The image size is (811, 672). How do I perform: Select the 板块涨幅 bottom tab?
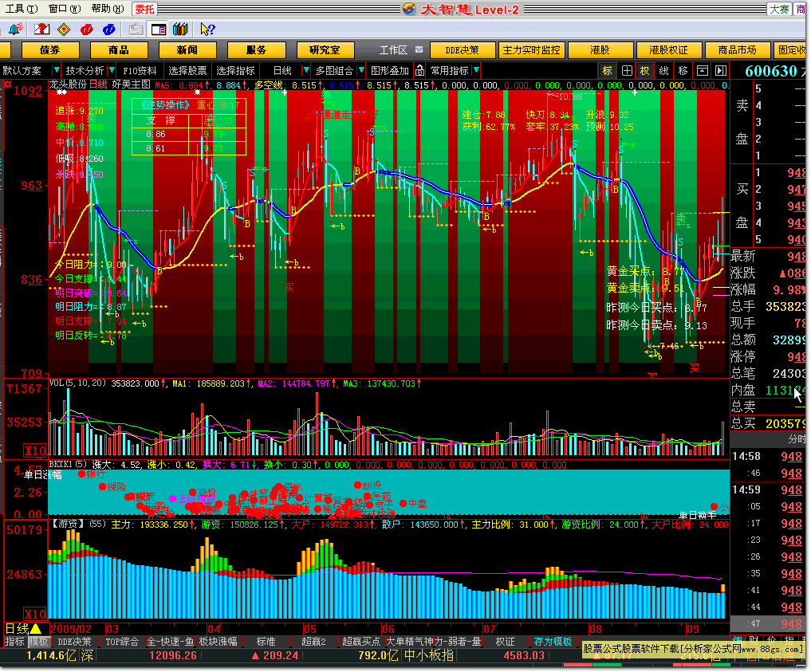218,642
